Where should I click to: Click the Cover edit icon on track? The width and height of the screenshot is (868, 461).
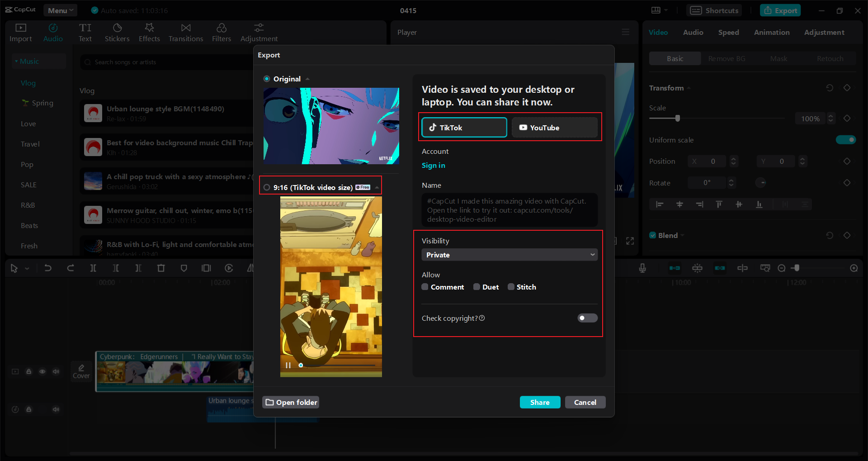[81, 371]
